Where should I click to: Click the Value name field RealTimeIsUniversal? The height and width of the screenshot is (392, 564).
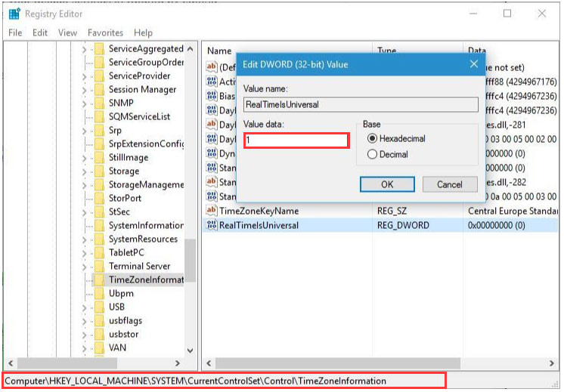point(361,104)
